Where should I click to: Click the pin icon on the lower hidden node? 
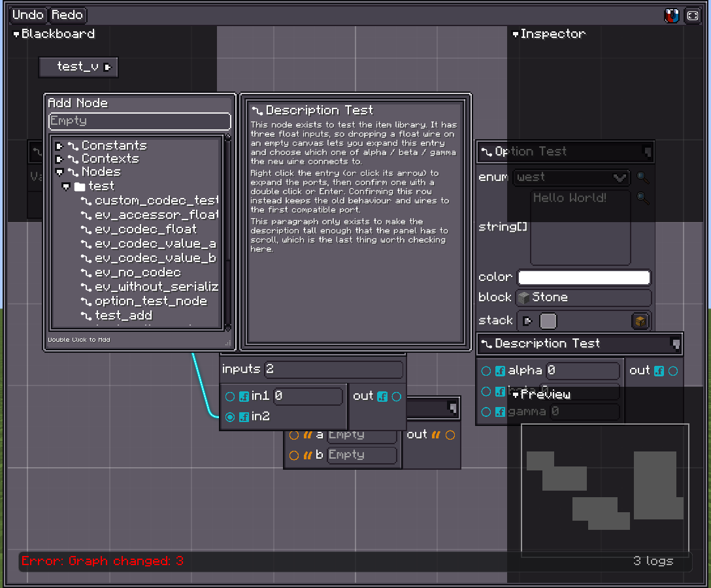452,408
